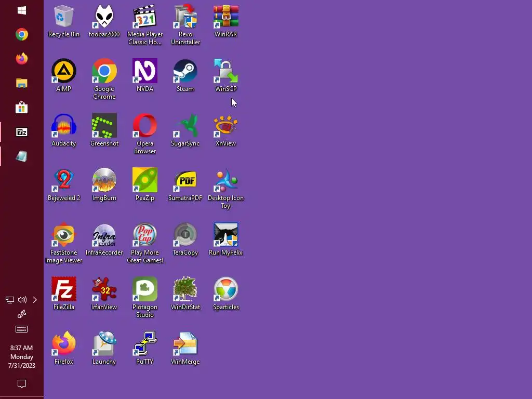
Task: Click the AIMP desktop shortcut
Action: coord(63,75)
